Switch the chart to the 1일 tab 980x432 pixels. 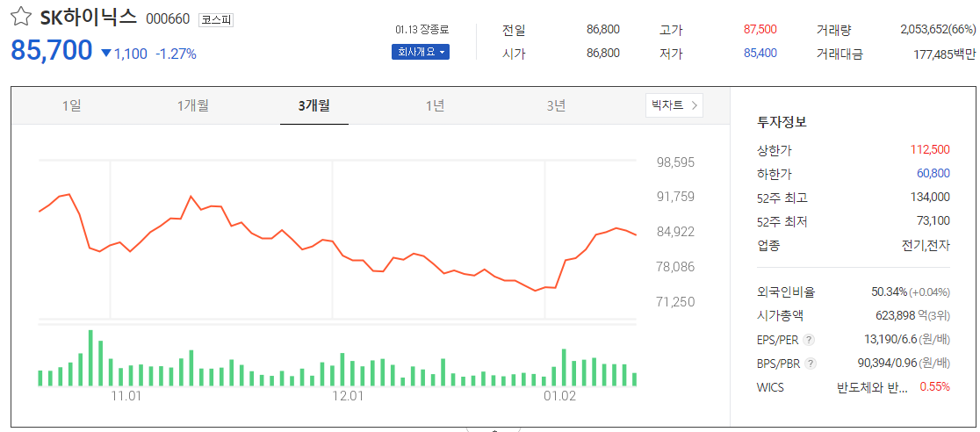pyautogui.click(x=72, y=105)
